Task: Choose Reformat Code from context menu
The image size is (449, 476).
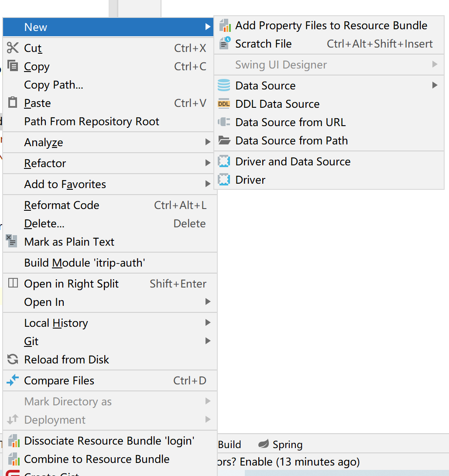Action: coord(62,205)
